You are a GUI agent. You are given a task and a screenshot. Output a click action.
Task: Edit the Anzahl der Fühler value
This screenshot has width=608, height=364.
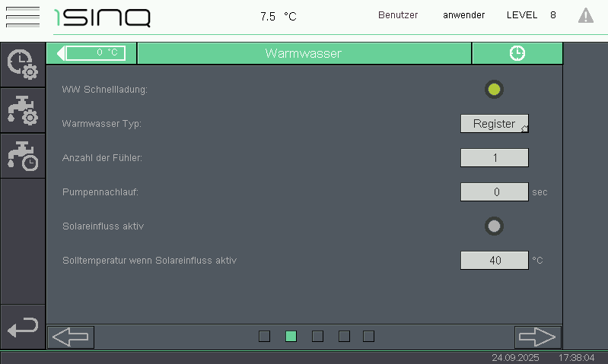click(x=494, y=158)
